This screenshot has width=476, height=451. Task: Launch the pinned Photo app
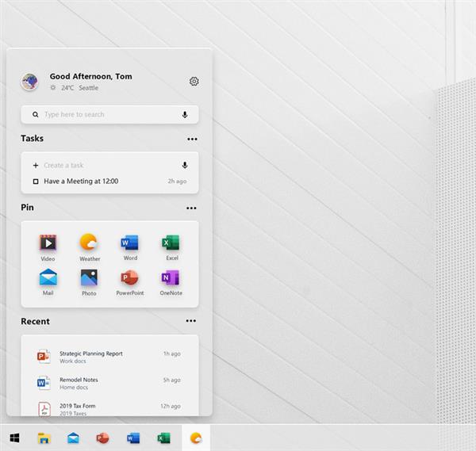[x=89, y=277]
